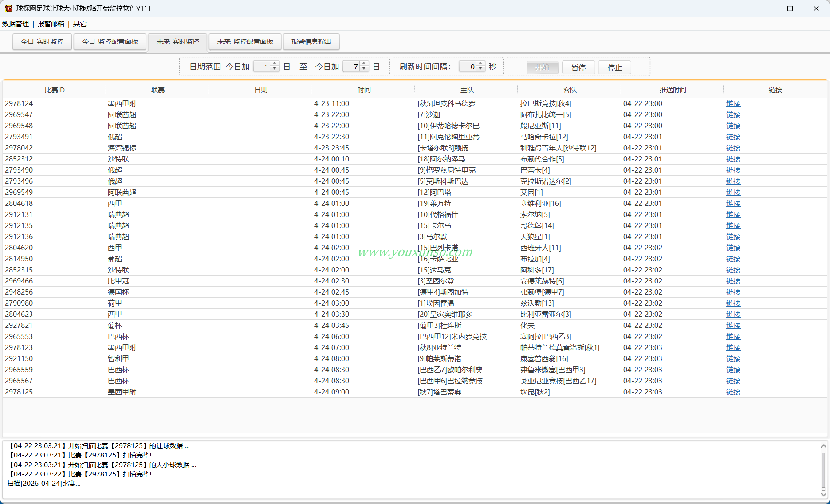Open link for match 2852312
Image resolution: width=830 pixels, height=504 pixels.
tap(733, 159)
